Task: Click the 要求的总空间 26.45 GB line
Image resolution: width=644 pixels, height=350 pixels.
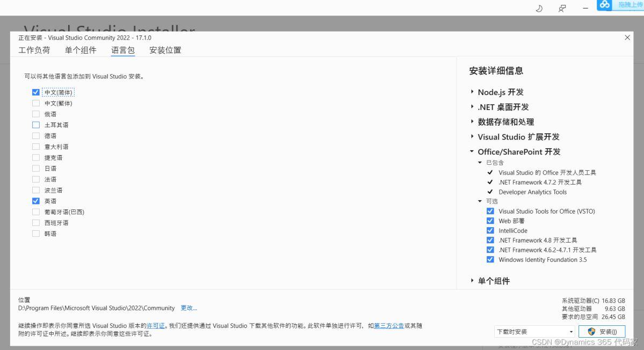Action: 593,317
